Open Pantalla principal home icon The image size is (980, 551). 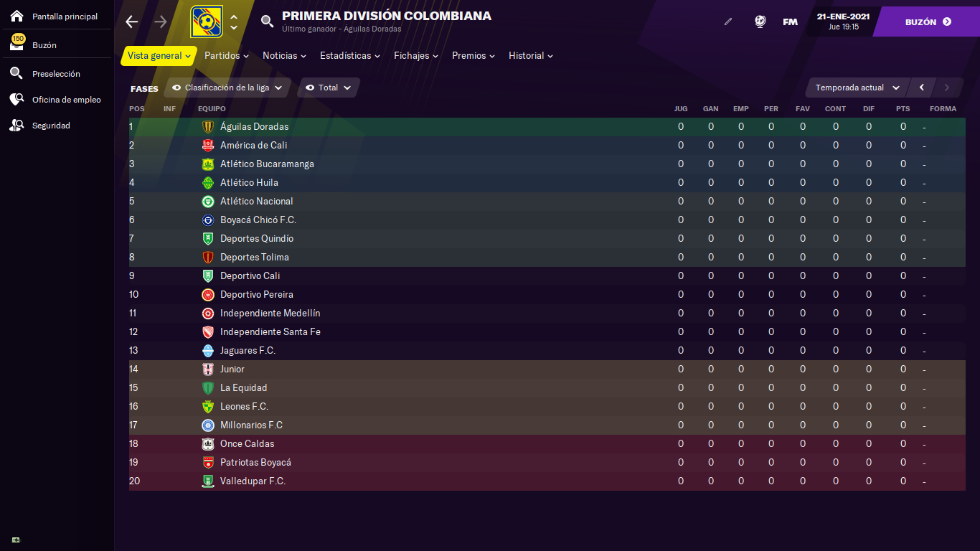(17, 16)
